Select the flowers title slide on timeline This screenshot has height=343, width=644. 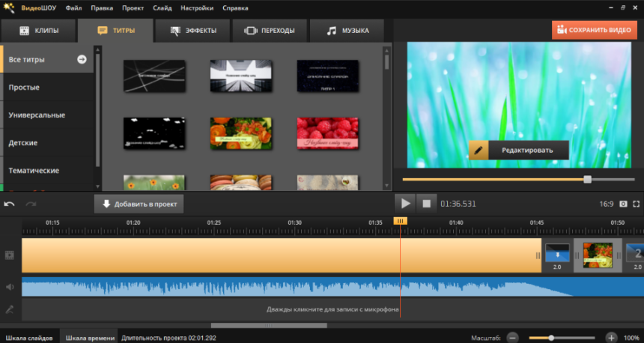pyautogui.click(x=598, y=255)
